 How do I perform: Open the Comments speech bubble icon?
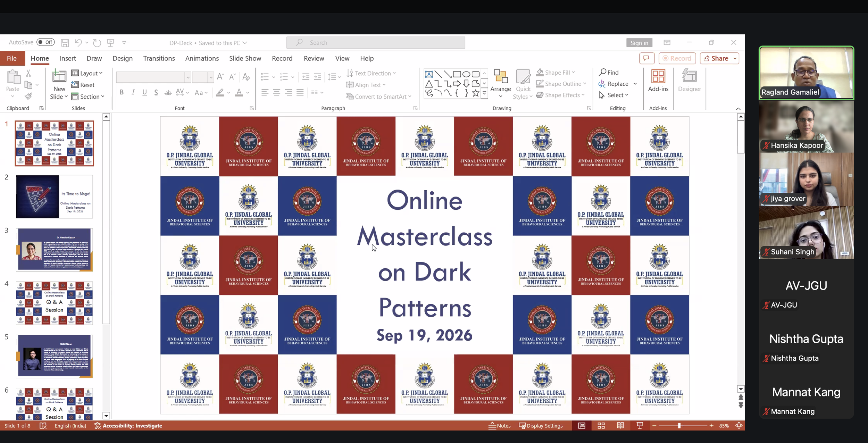tap(646, 58)
